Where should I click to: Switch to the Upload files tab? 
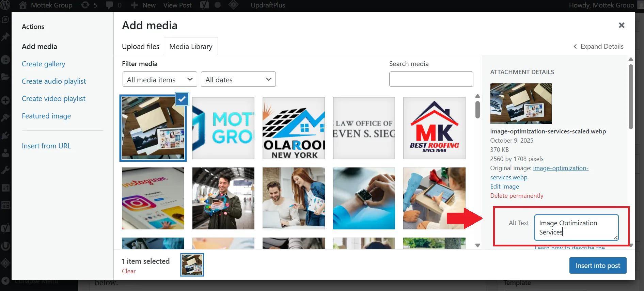141,47
